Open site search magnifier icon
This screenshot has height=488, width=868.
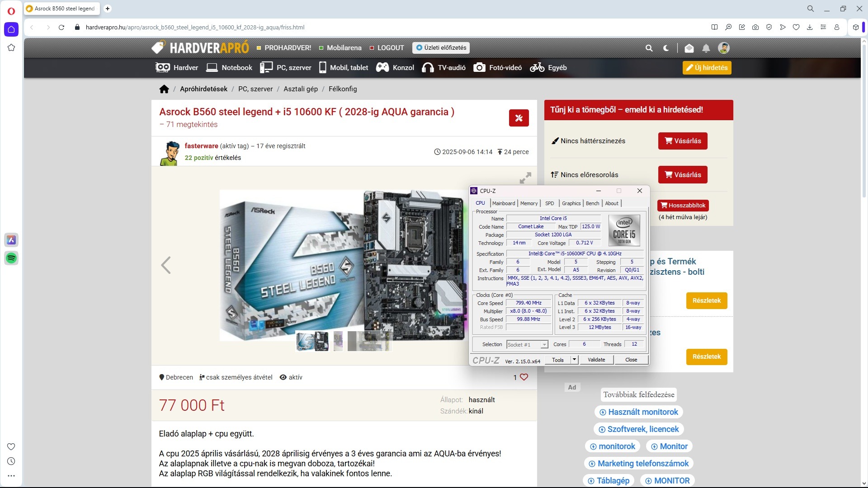point(649,48)
